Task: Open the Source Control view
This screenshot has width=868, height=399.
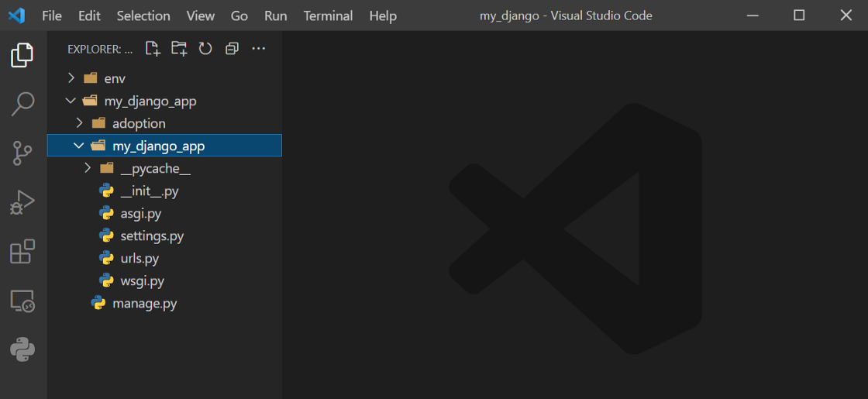Action: click(x=22, y=153)
